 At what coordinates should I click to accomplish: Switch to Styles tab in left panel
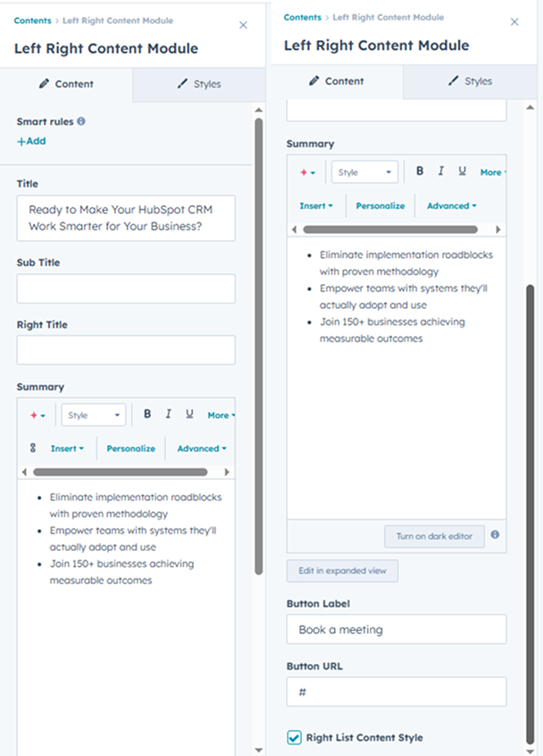[x=198, y=84]
